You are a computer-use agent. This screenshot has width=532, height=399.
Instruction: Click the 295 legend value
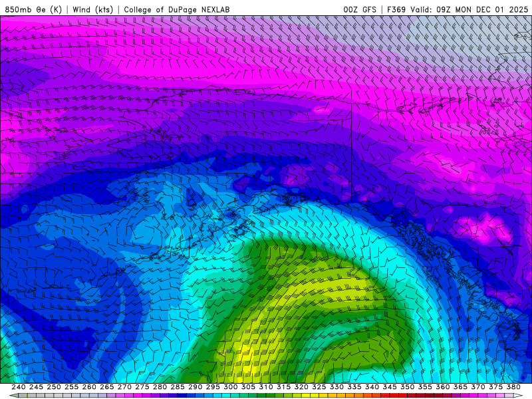pyautogui.click(x=213, y=387)
